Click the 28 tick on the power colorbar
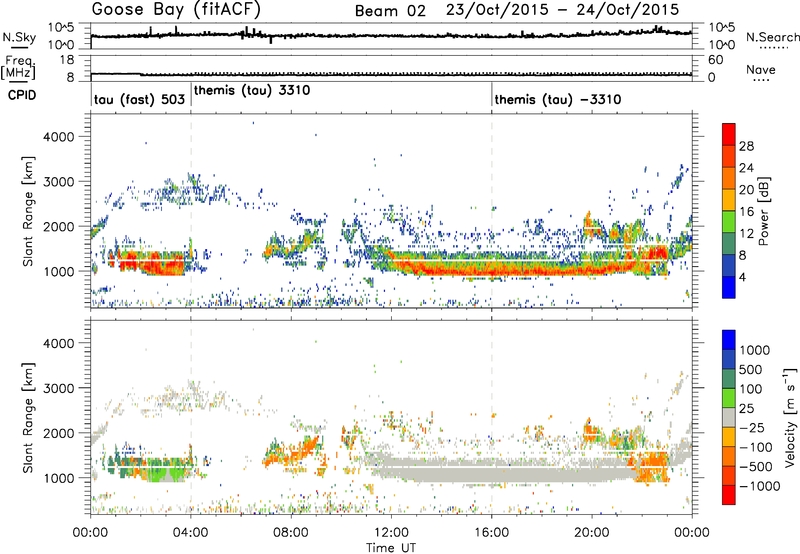The image size is (800, 554). 746,146
